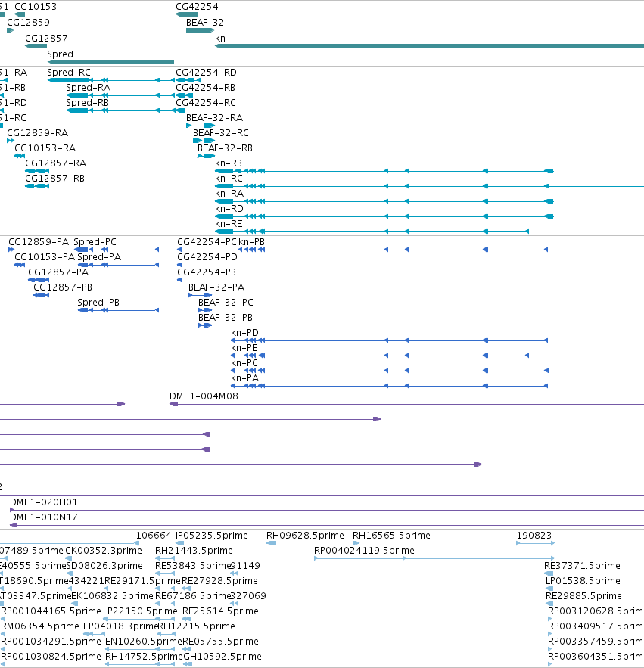
Task: Open EST RE25614.5prime label
Action: point(220,611)
